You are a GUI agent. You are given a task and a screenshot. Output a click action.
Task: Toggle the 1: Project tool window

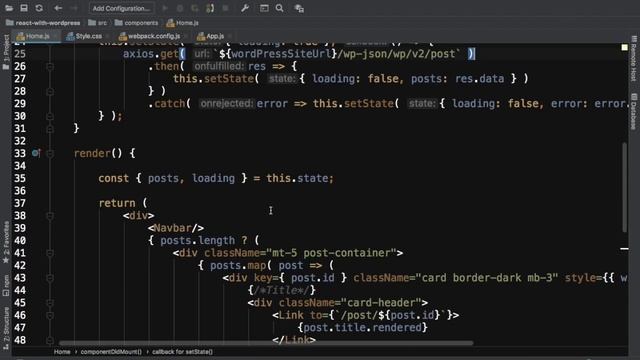click(6, 52)
